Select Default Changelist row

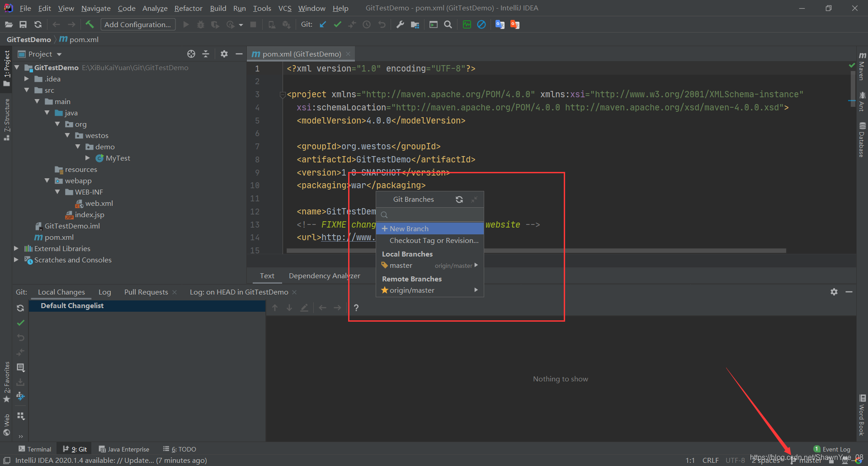tap(147, 306)
